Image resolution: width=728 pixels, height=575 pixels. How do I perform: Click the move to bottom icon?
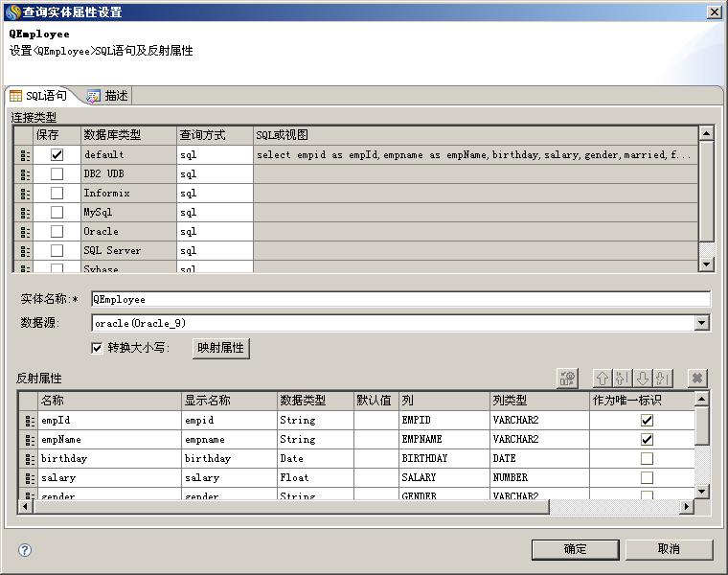(x=664, y=379)
